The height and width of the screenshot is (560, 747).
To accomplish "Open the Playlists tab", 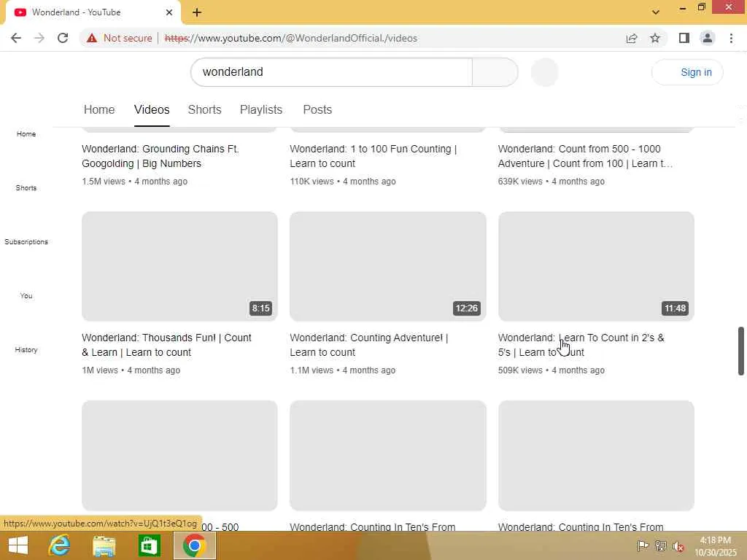I will tap(261, 109).
